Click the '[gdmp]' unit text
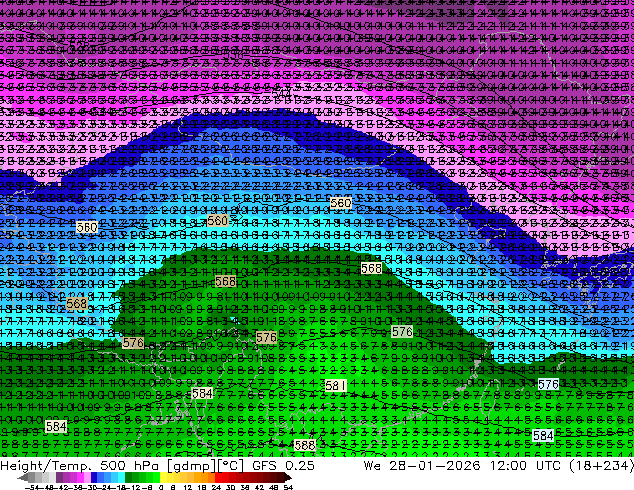Image resolution: width=634 pixels, height=490 pixels. [192, 466]
